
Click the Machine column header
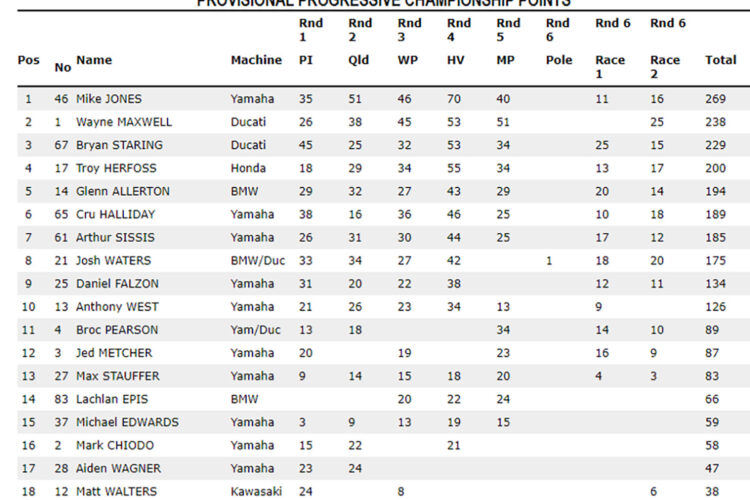tap(256, 60)
